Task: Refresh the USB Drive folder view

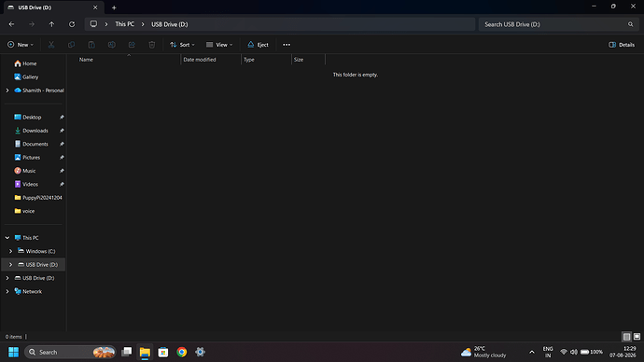Action: tap(72, 24)
